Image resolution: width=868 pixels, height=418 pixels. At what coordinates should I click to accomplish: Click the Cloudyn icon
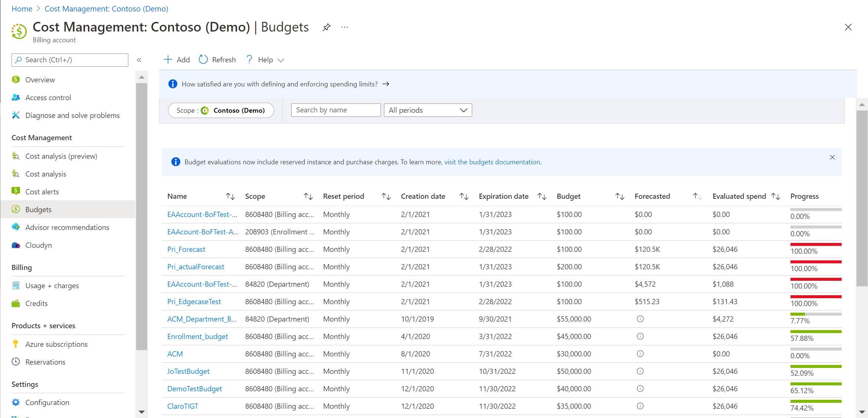click(16, 245)
